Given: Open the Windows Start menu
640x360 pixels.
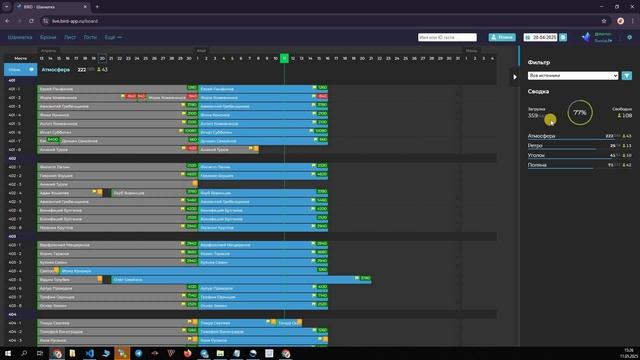Looking at the screenshot, I should [x=8, y=353].
